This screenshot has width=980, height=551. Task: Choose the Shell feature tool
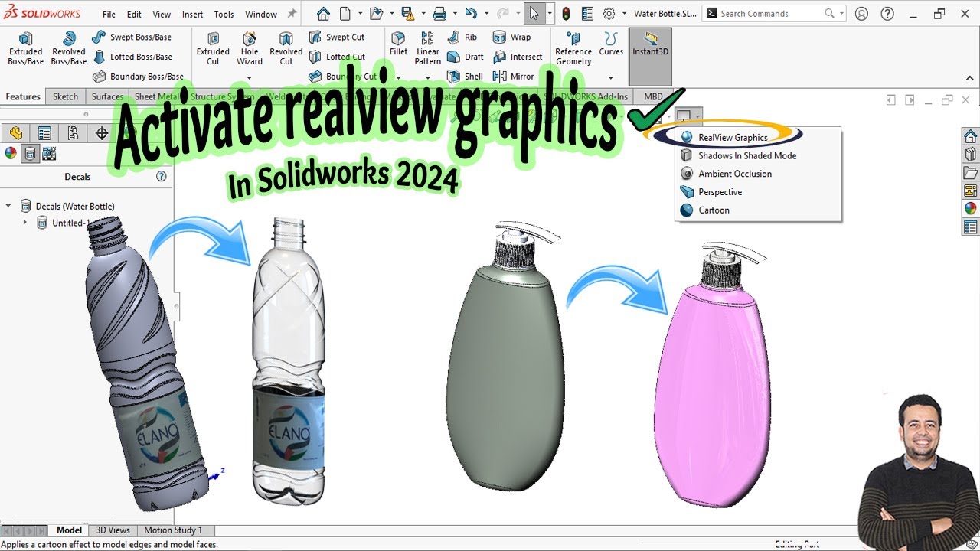pyautogui.click(x=465, y=77)
